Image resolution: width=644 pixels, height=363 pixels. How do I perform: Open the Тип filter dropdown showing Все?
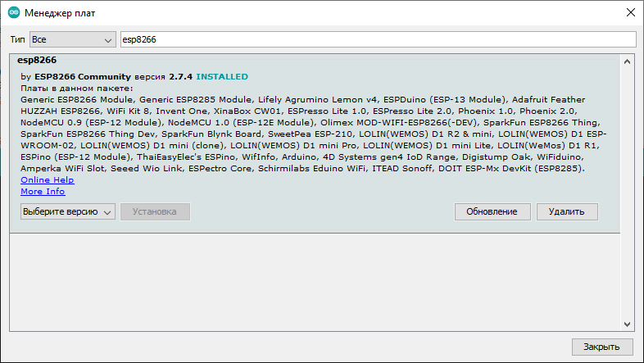click(x=72, y=39)
